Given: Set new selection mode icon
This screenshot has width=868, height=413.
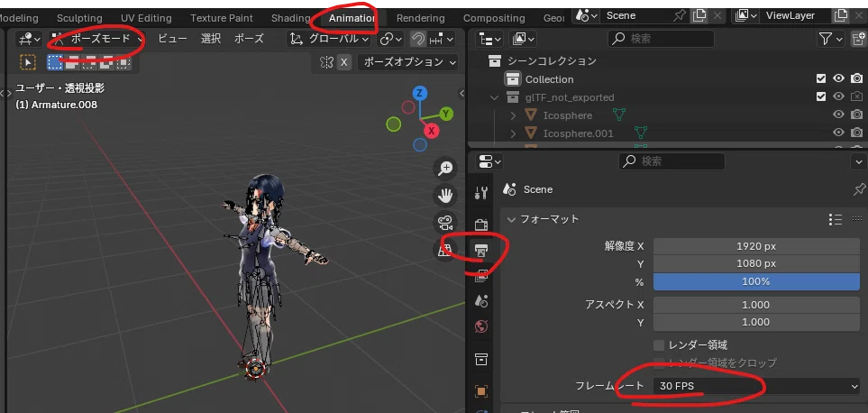Looking at the screenshot, I should (55, 62).
